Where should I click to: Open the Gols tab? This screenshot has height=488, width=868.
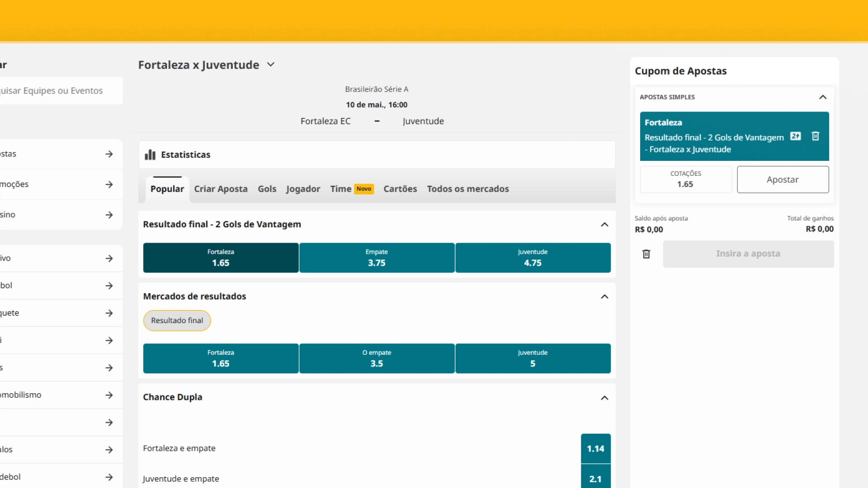click(x=267, y=189)
